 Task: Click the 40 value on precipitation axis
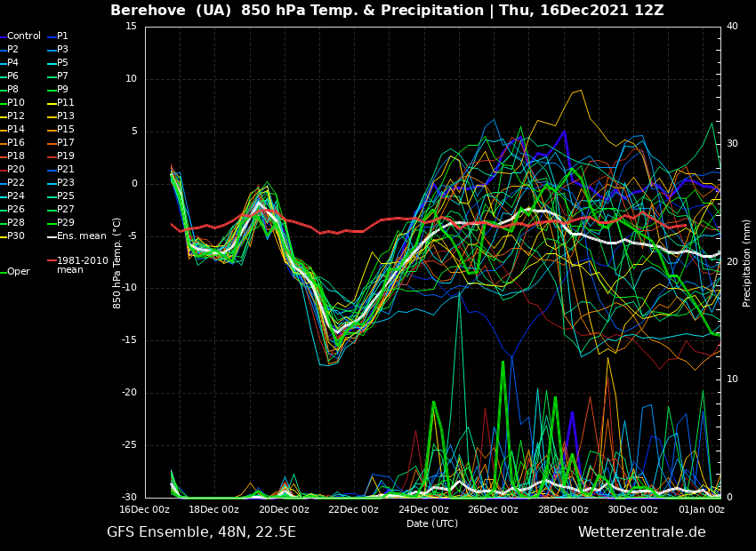pos(732,27)
